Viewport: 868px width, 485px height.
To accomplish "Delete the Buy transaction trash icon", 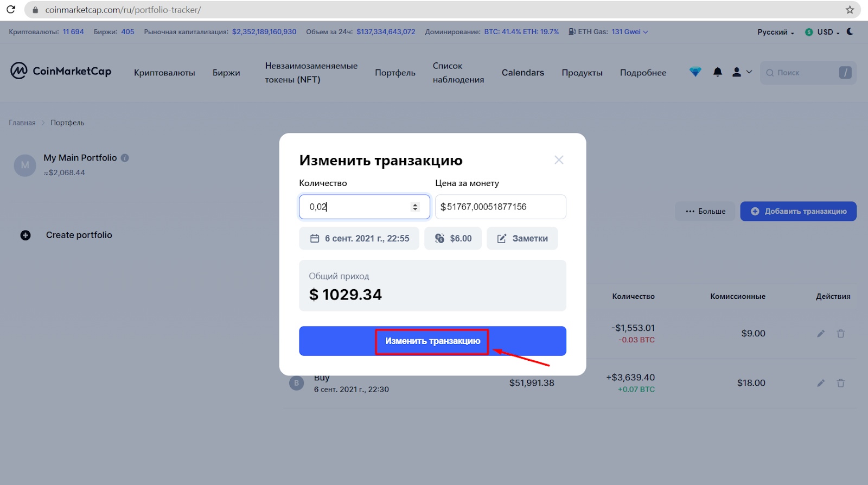I will click(x=841, y=383).
